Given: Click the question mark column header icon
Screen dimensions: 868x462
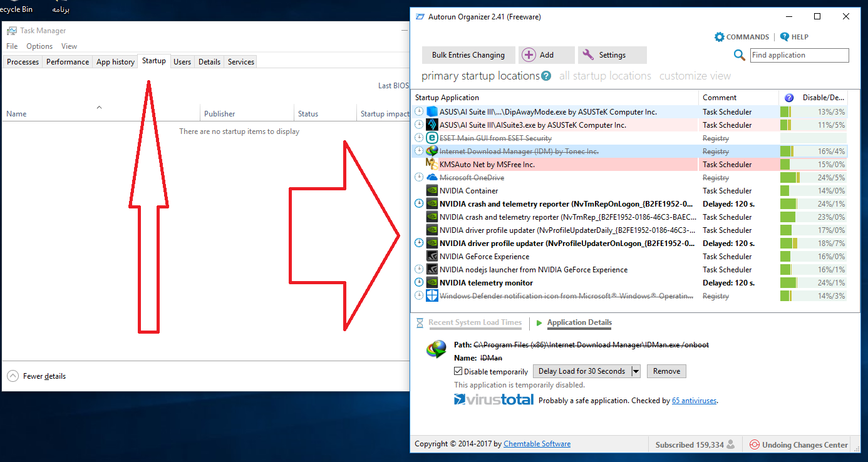Looking at the screenshot, I should [x=789, y=98].
